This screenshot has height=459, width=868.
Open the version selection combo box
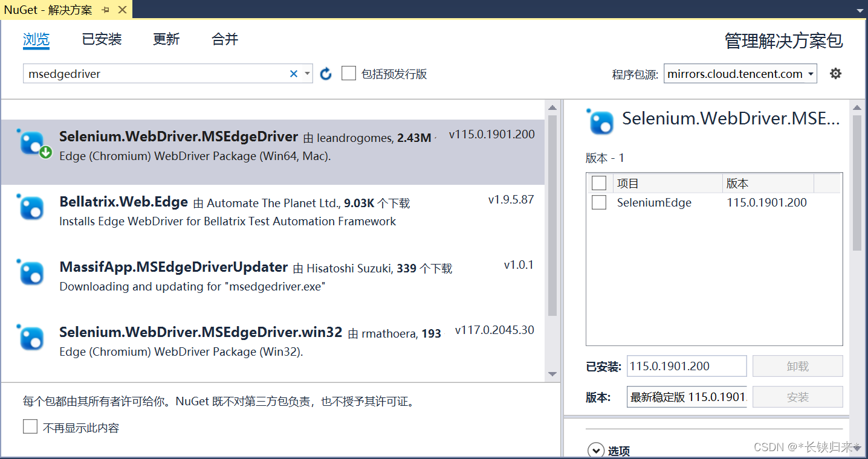(687, 397)
